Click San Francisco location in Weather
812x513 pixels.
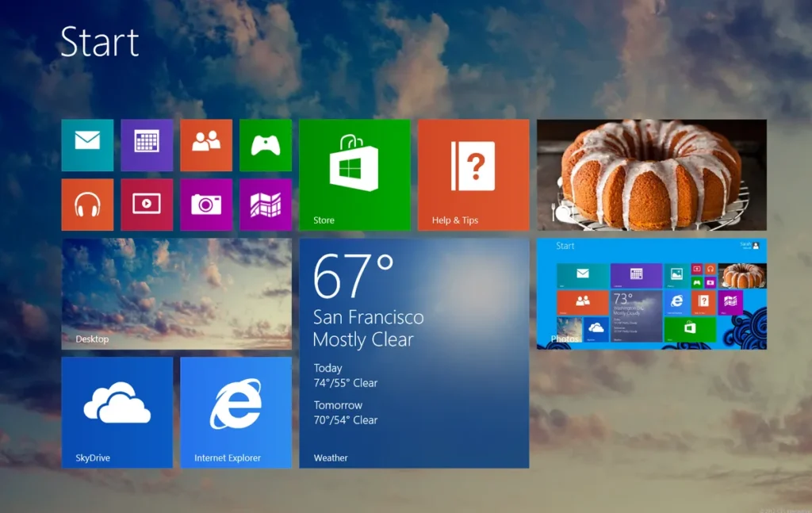coord(368,317)
